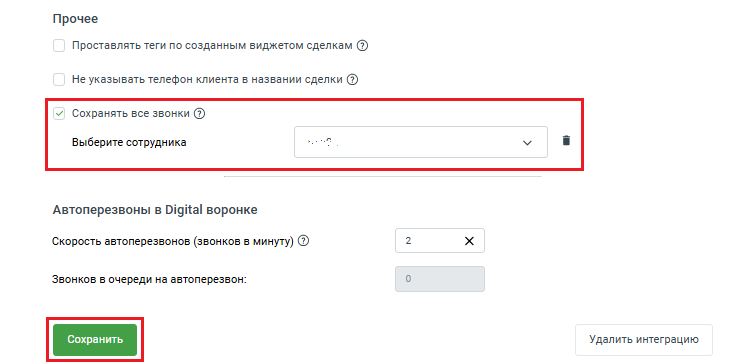Click the greyed queue count field
Image resolution: width=736 pixels, height=364 pixels.
click(439, 279)
